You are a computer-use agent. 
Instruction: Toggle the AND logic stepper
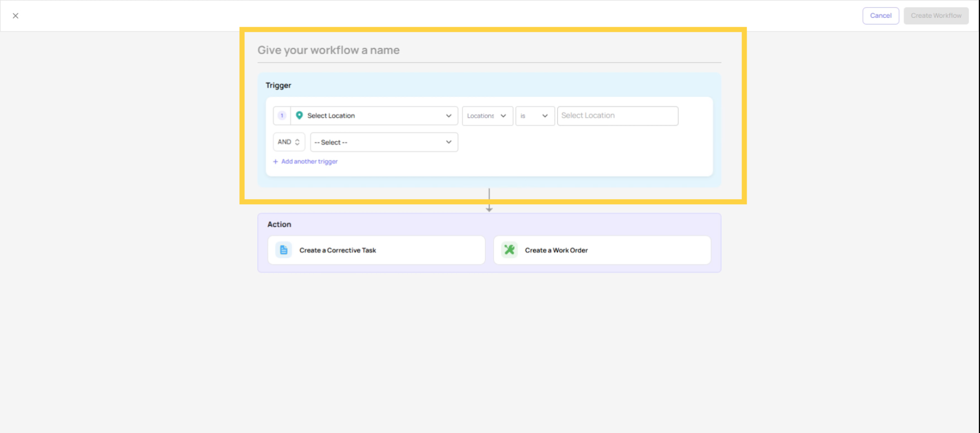pyautogui.click(x=289, y=142)
